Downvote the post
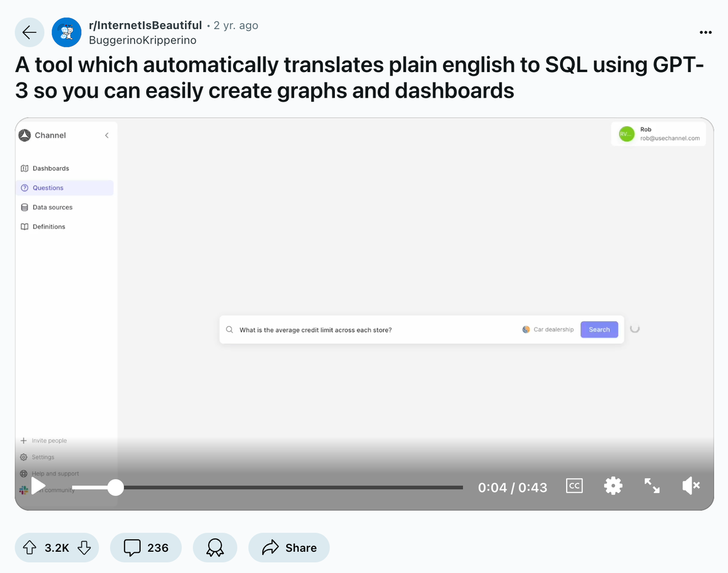The height and width of the screenshot is (573, 728). point(84,548)
